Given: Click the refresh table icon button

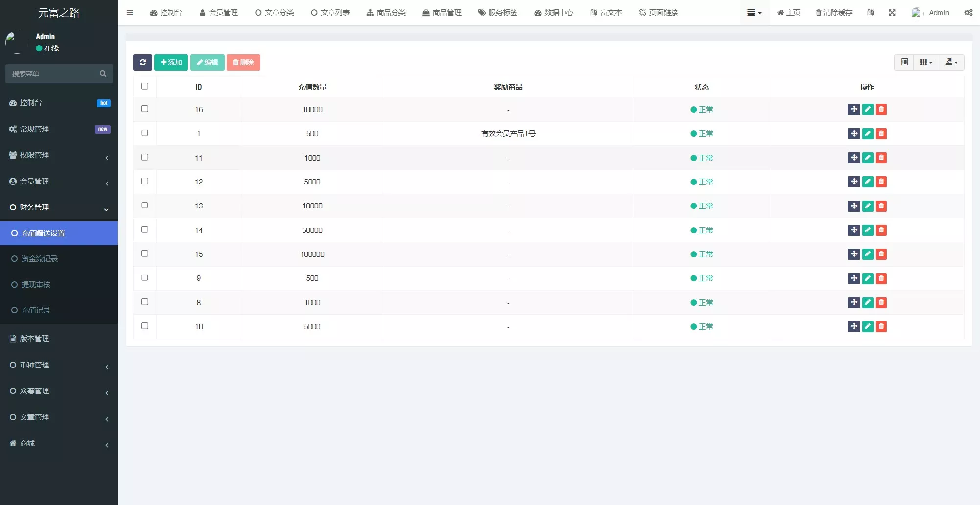Looking at the screenshot, I should pyautogui.click(x=142, y=62).
